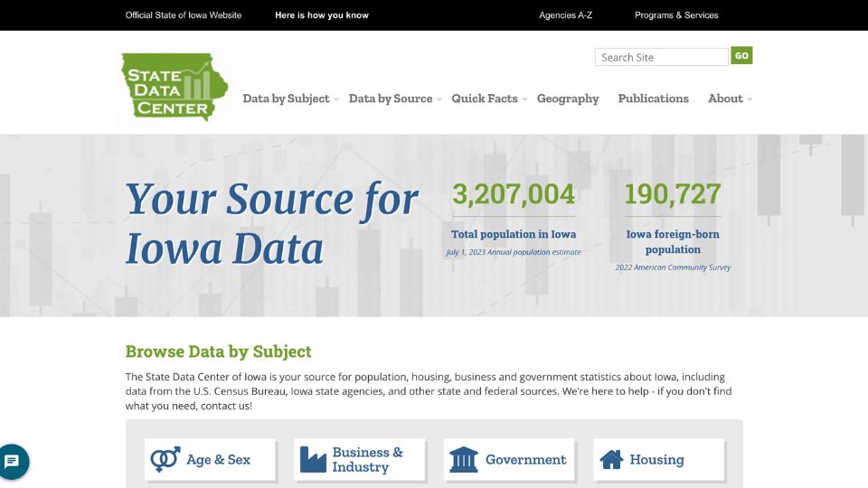Click the Age & Sex gender symbol icon
The image size is (868, 488).
pos(165,460)
